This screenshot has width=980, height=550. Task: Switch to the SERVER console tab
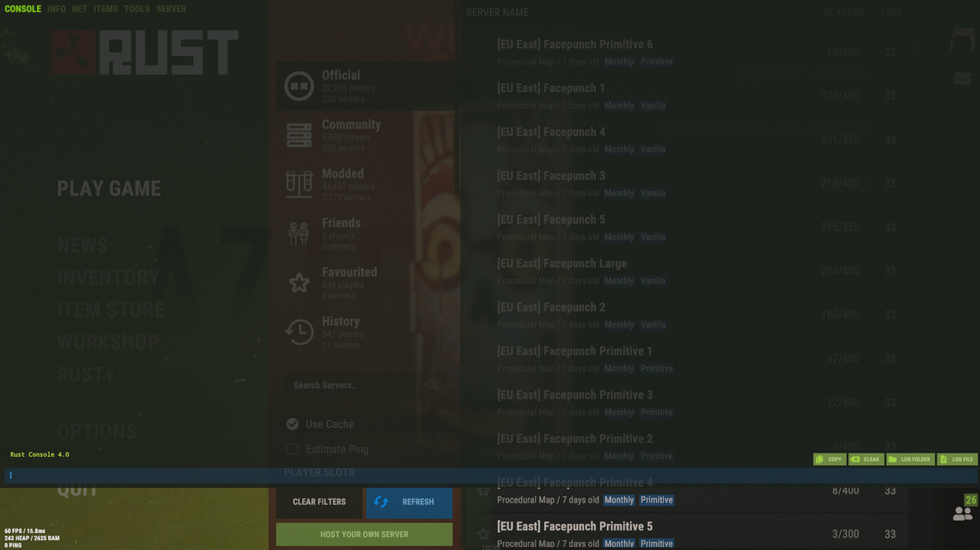click(171, 9)
